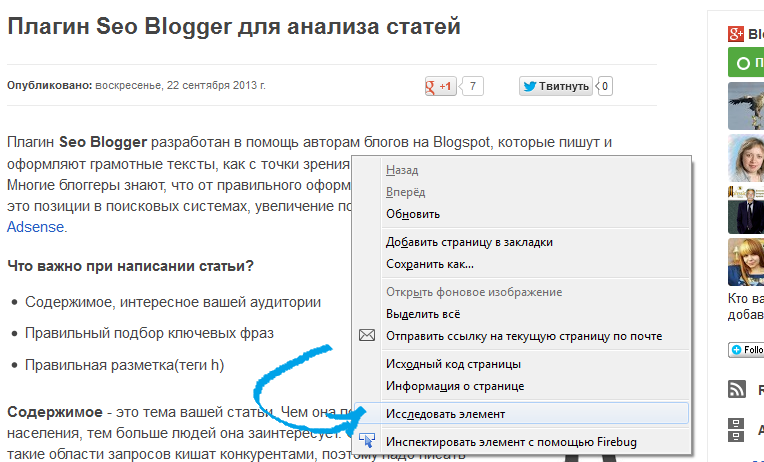Viewport: 764px width, 462px height.
Task: Click the blonde woman portrait thumbnail in the sidebar
Action: click(x=746, y=158)
